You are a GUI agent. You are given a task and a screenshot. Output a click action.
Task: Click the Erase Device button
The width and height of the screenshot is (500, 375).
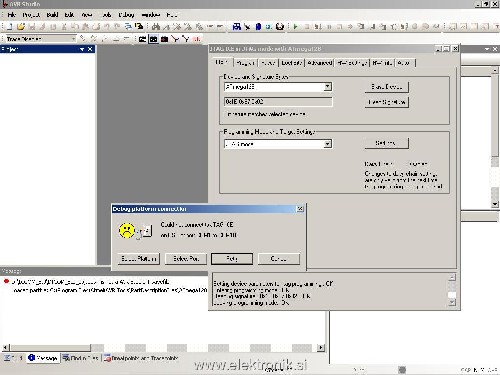387,87
